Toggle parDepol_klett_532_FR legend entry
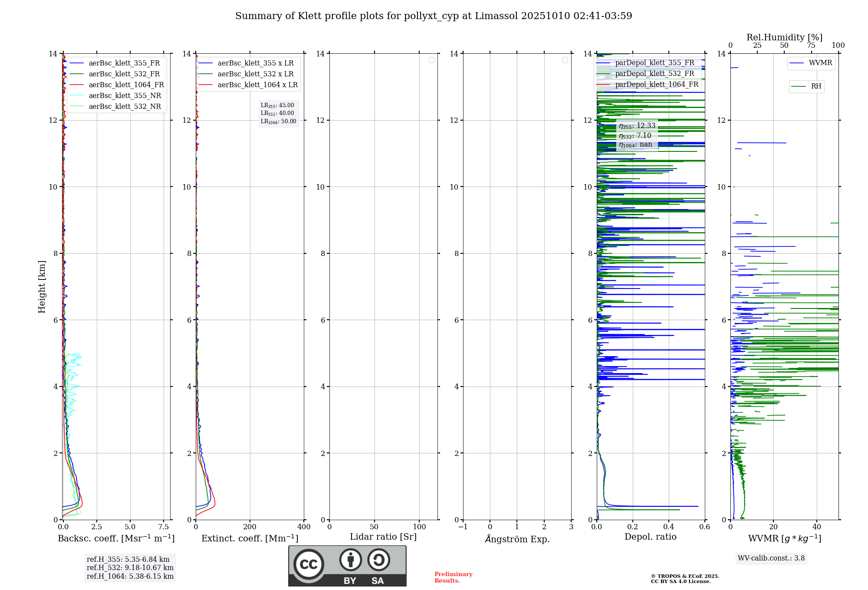The width and height of the screenshot is (868, 590). 654,74
